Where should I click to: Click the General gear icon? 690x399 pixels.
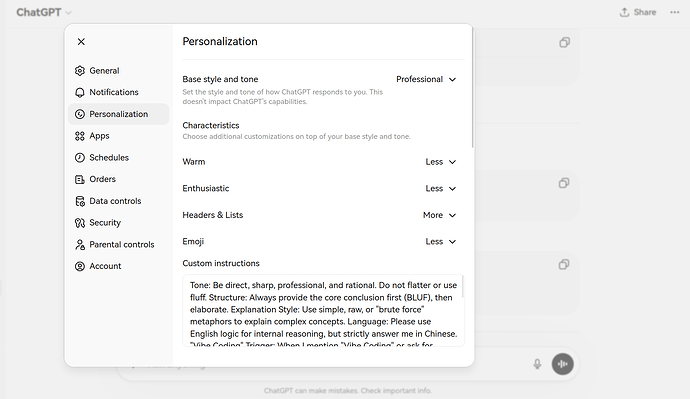click(80, 71)
